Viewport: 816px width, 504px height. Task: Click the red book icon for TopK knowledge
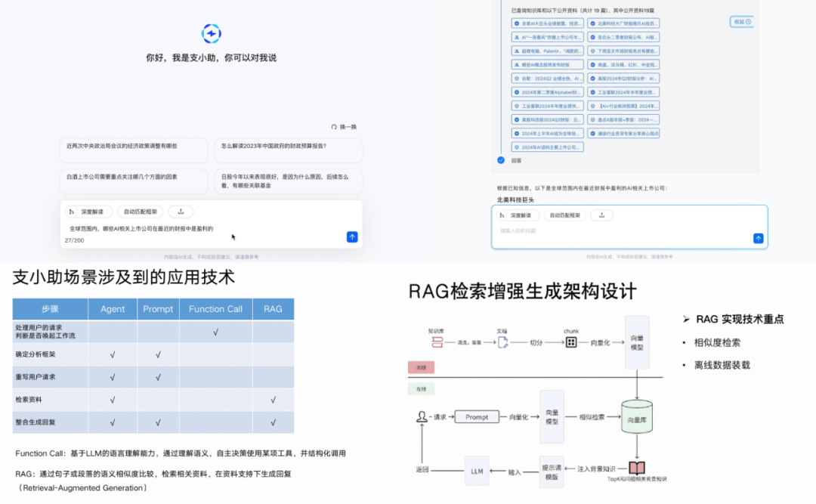pos(637,468)
